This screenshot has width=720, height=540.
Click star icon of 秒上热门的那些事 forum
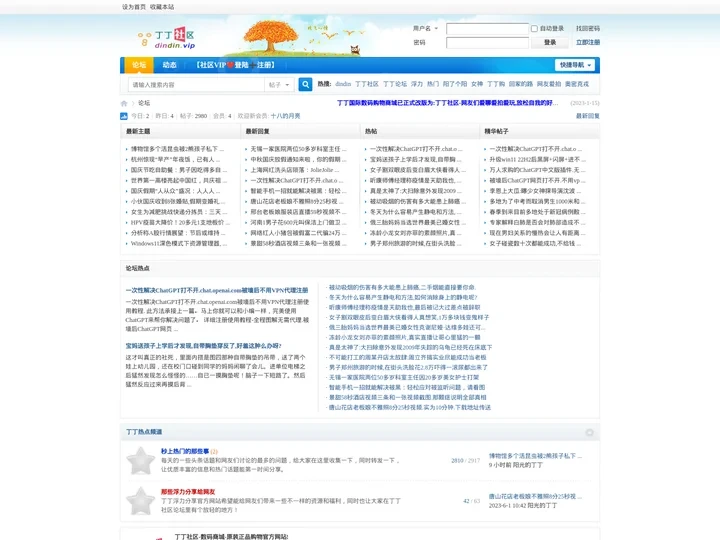tap(141, 461)
